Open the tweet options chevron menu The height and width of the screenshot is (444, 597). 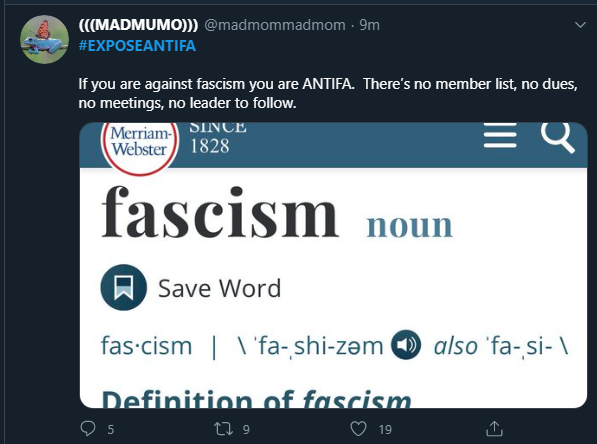pos(580,25)
